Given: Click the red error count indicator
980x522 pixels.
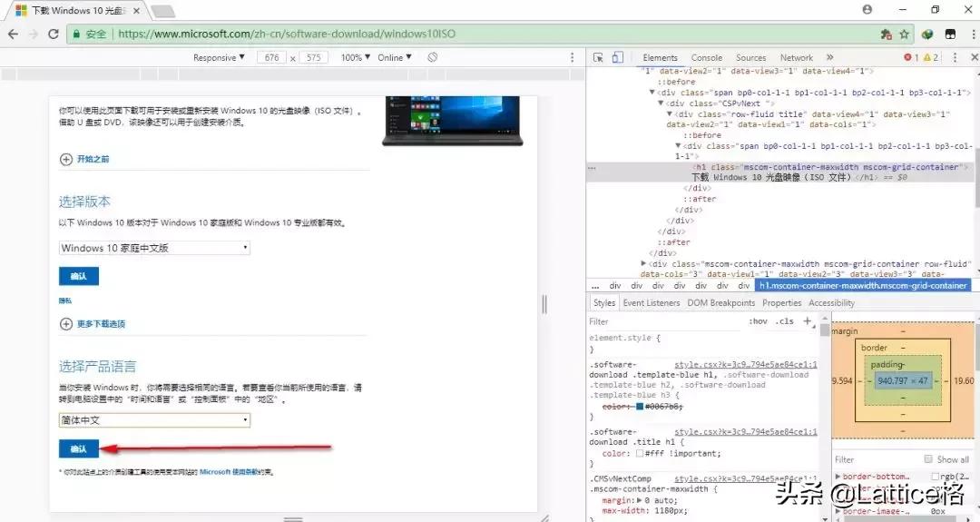Looking at the screenshot, I should coord(911,57).
